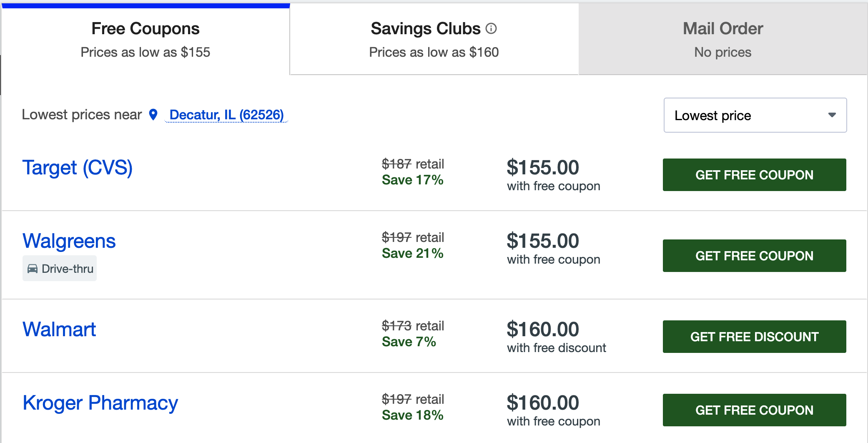Get free coupon for Target (CVS)
Image resolution: width=868 pixels, height=443 pixels.
tap(754, 175)
